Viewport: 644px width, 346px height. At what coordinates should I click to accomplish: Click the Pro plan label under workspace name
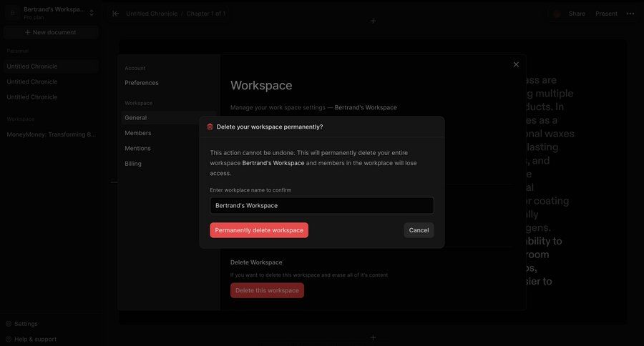[x=34, y=17]
